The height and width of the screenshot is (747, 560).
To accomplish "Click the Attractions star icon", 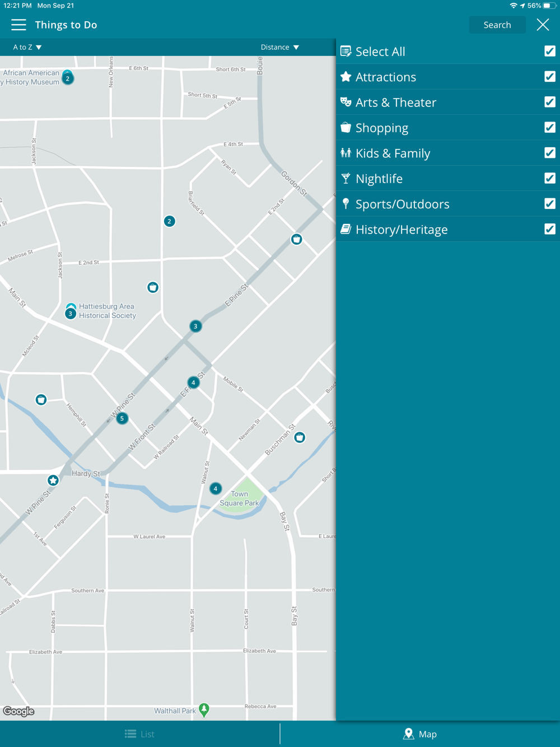I will 346,77.
